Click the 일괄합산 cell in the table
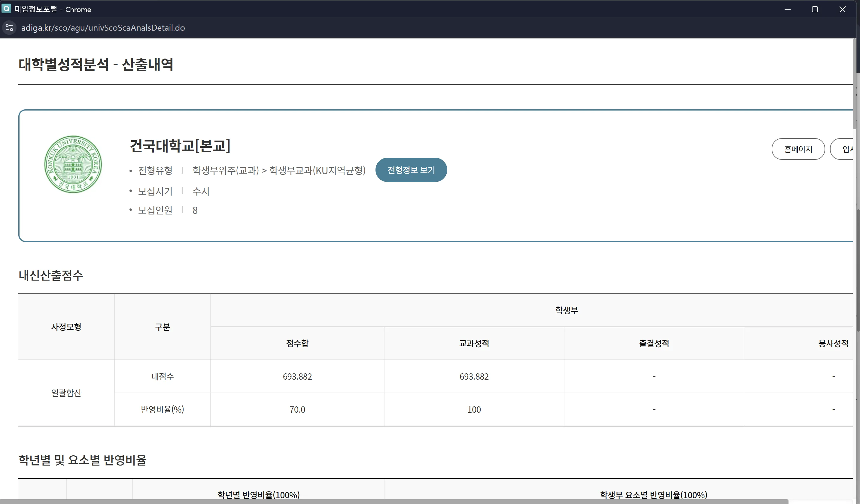This screenshot has height=504, width=860. pos(66,393)
